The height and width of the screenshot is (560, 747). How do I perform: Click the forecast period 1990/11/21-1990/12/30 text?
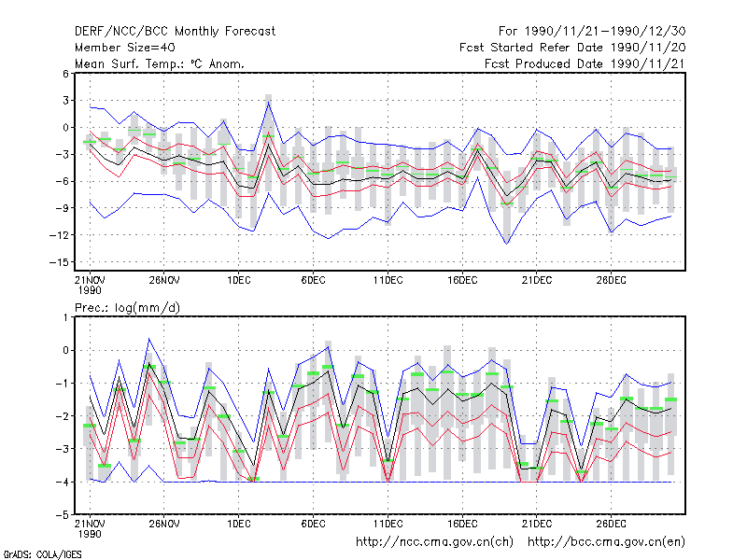pos(605,32)
